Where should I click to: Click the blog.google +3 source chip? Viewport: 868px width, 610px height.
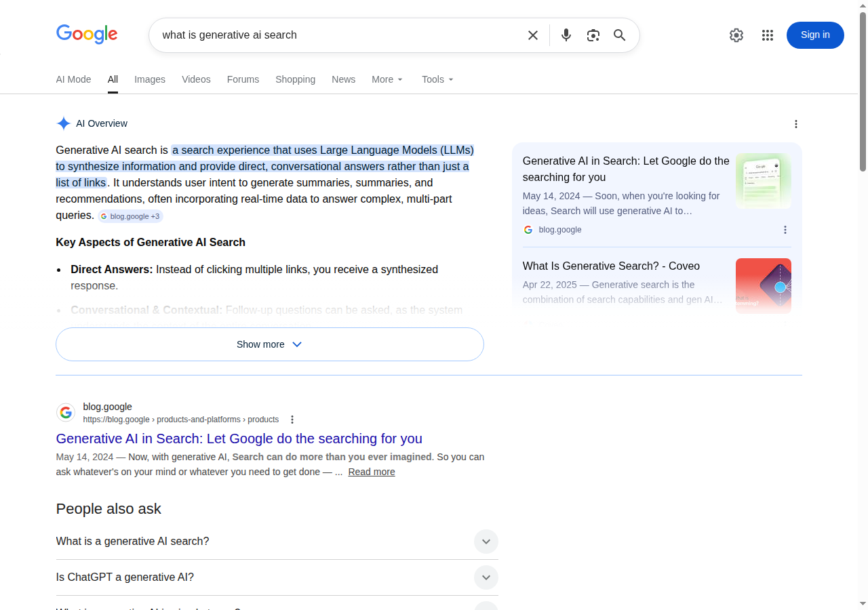130,216
